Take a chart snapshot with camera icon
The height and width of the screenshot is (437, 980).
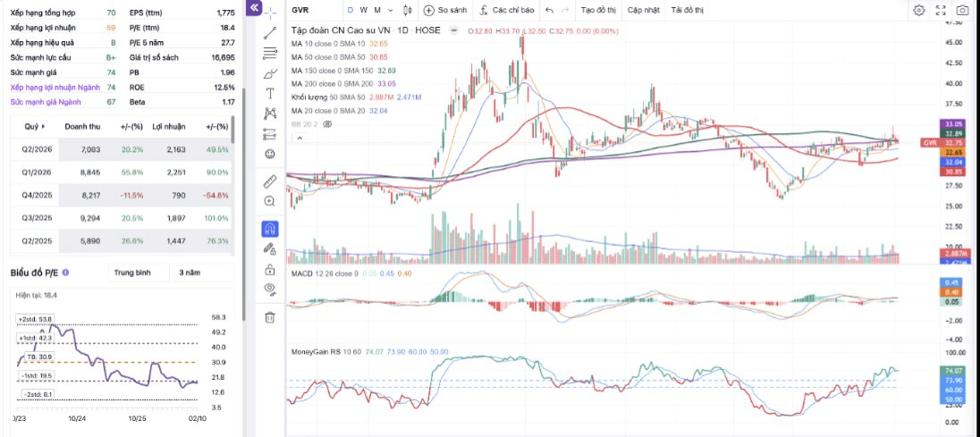[x=962, y=10]
